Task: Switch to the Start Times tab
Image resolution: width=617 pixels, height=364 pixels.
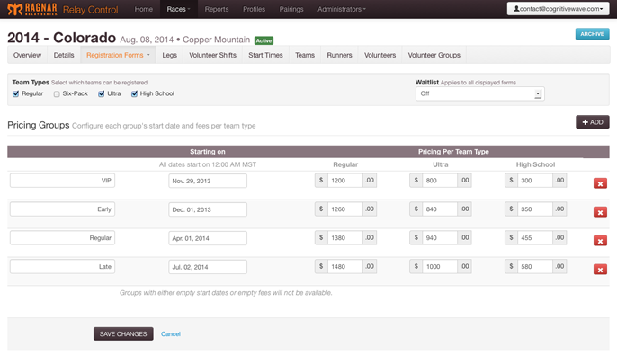Action: (265, 55)
